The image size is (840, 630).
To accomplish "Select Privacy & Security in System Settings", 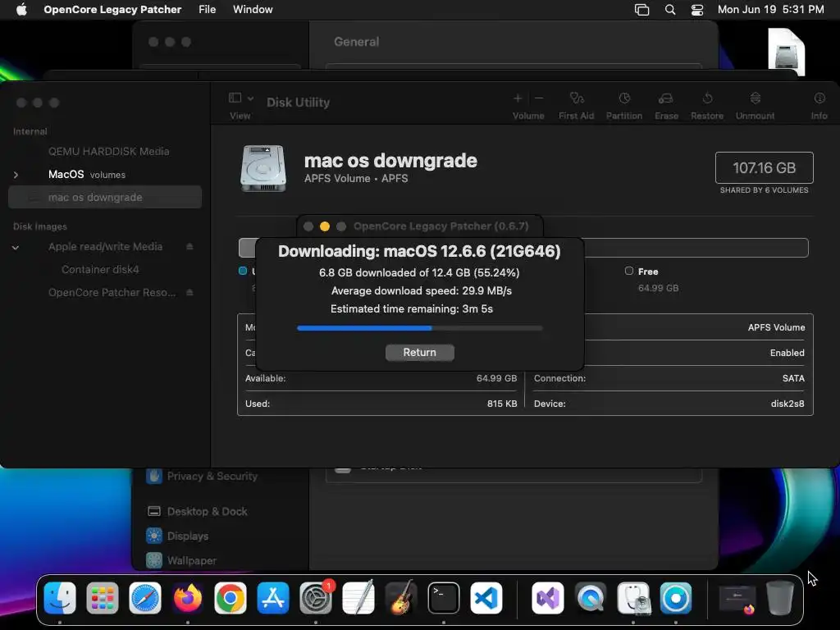I will coord(203,477).
